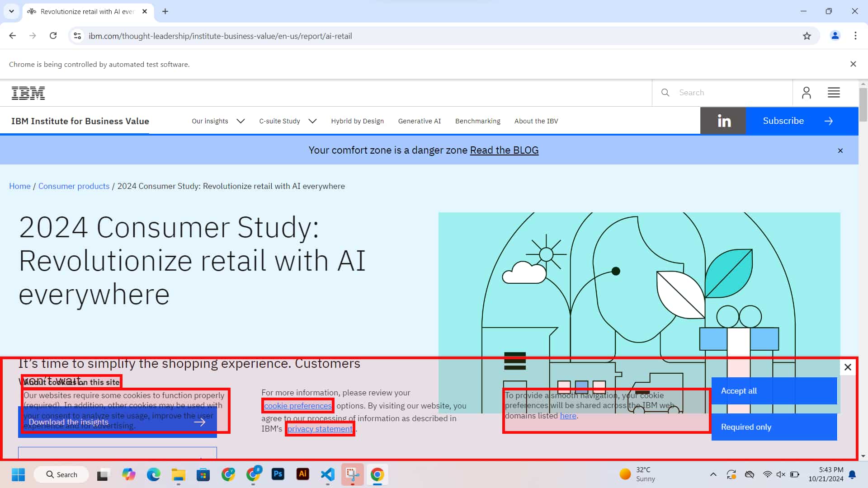Choose the Required only button

pos(774,427)
